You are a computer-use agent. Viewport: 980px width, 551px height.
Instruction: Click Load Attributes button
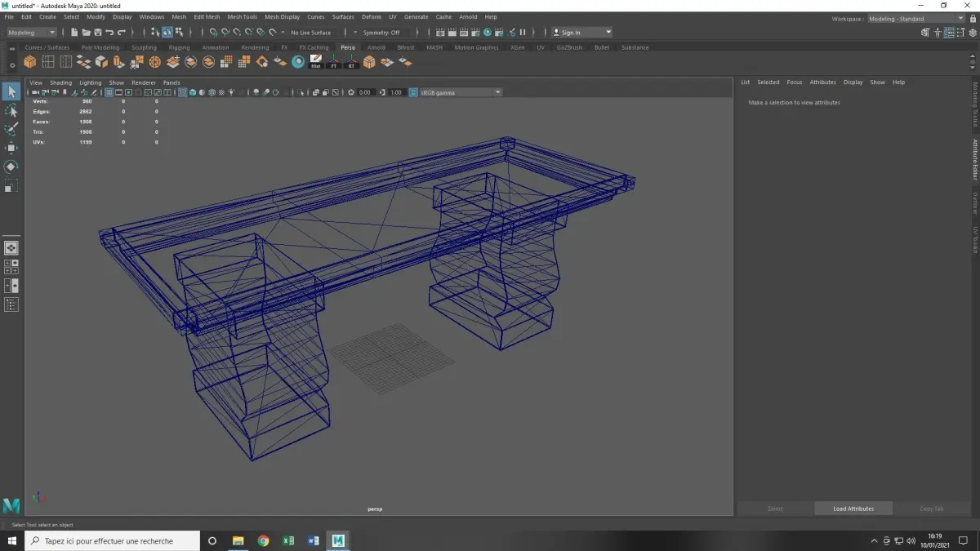(x=853, y=509)
